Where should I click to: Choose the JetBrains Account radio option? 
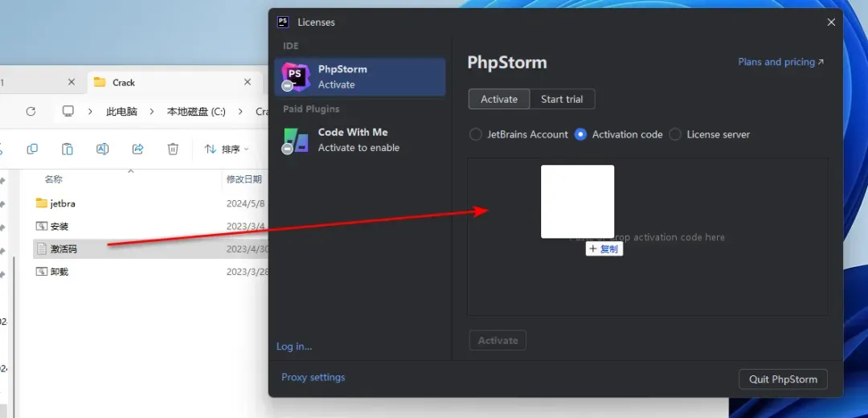pyautogui.click(x=518, y=134)
